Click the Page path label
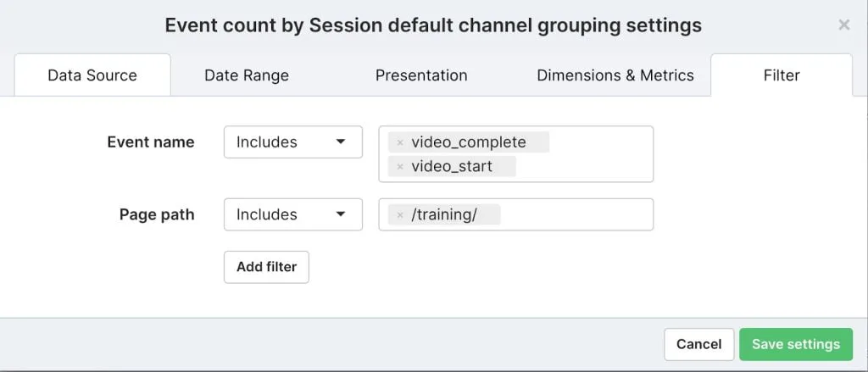 click(x=157, y=214)
